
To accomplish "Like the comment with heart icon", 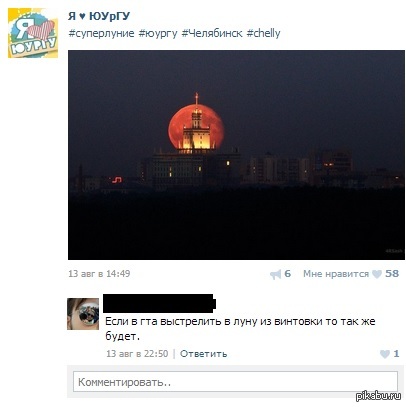I will (x=385, y=354).
